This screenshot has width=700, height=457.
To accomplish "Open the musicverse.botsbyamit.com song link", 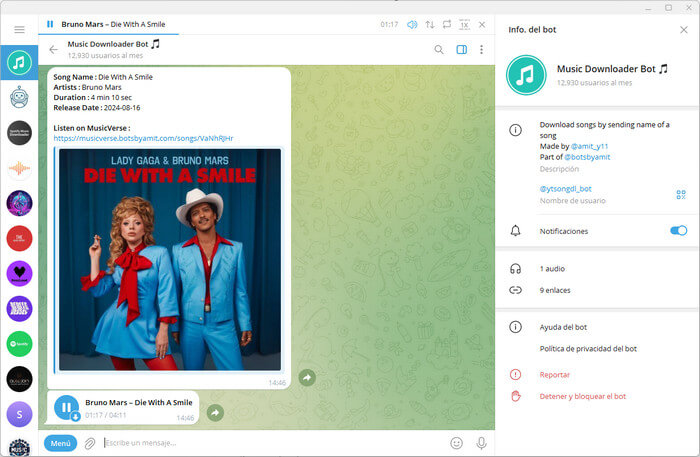I will (x=143, y=138).
